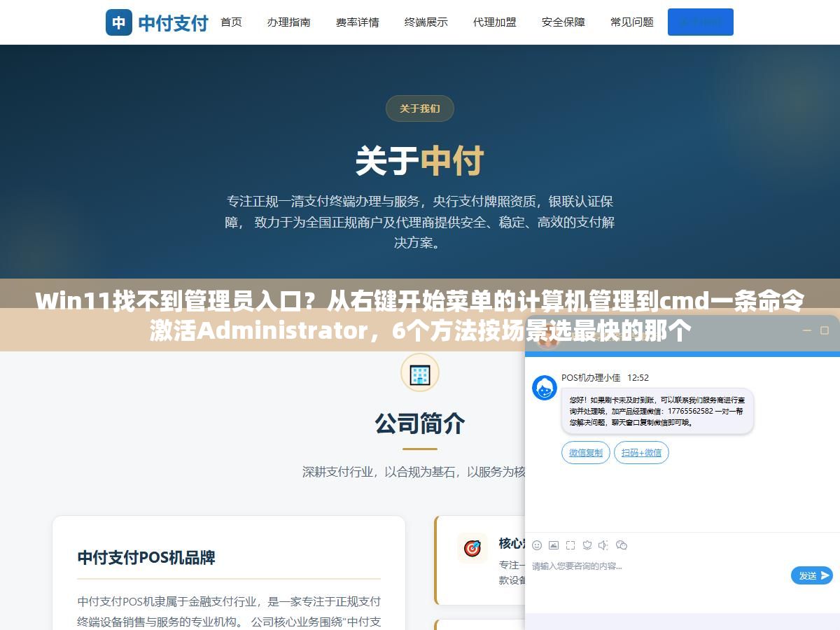The image size is (840, 630).
Task: Click the building icon above 公司简介
Action: point(420,372)
